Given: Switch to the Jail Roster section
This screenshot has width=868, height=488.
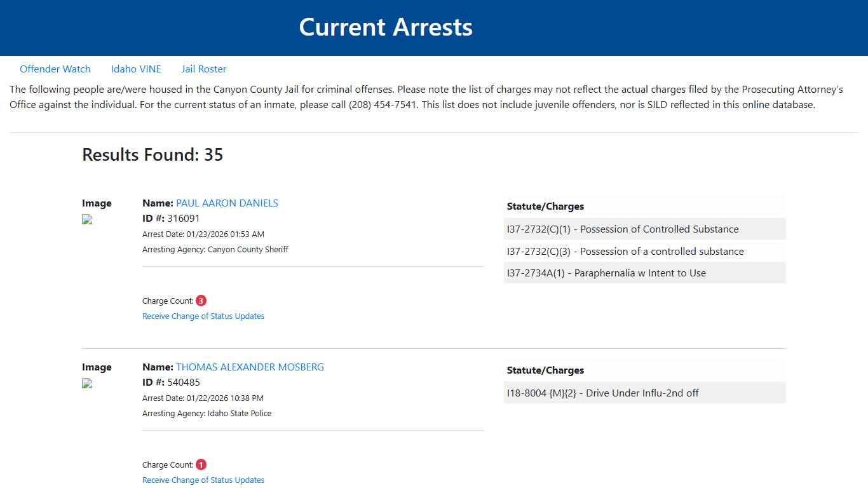Looking at the screenshot, I should coord(203,69).
